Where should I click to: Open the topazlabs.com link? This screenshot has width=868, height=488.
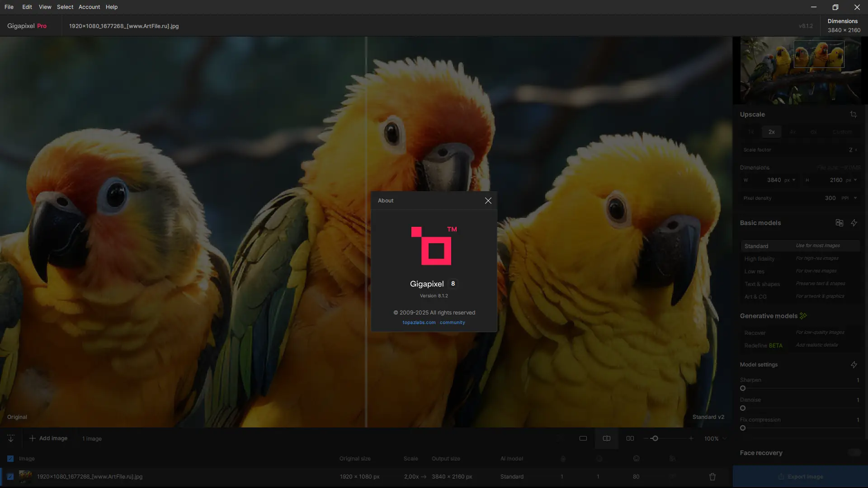click(x=419, y=323)
